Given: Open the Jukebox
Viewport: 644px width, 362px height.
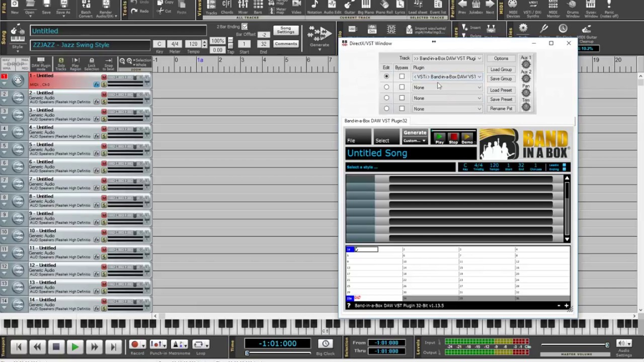Looking at the screenshot, I should pyautogui.click(x=476, y=7).
